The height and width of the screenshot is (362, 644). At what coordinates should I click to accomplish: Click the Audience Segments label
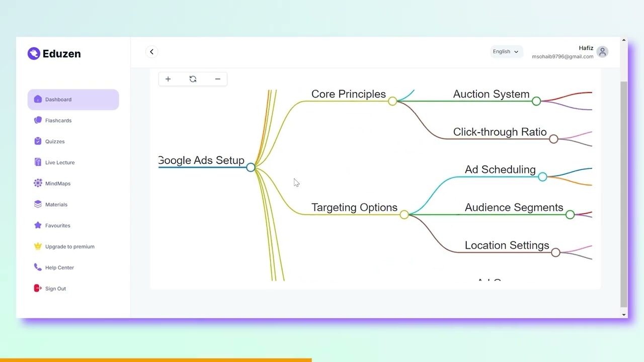click(x=514, y=207)
